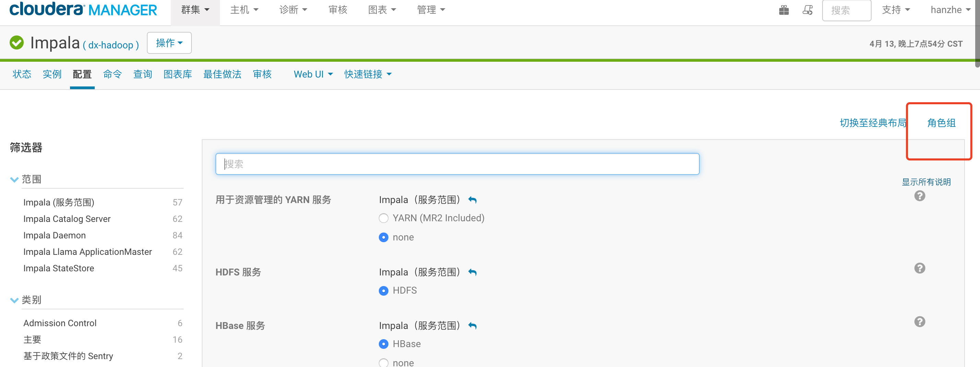The image size is (980, 367).
Task: Click the green Impala health status icon
Action: [x=17, y=43]
